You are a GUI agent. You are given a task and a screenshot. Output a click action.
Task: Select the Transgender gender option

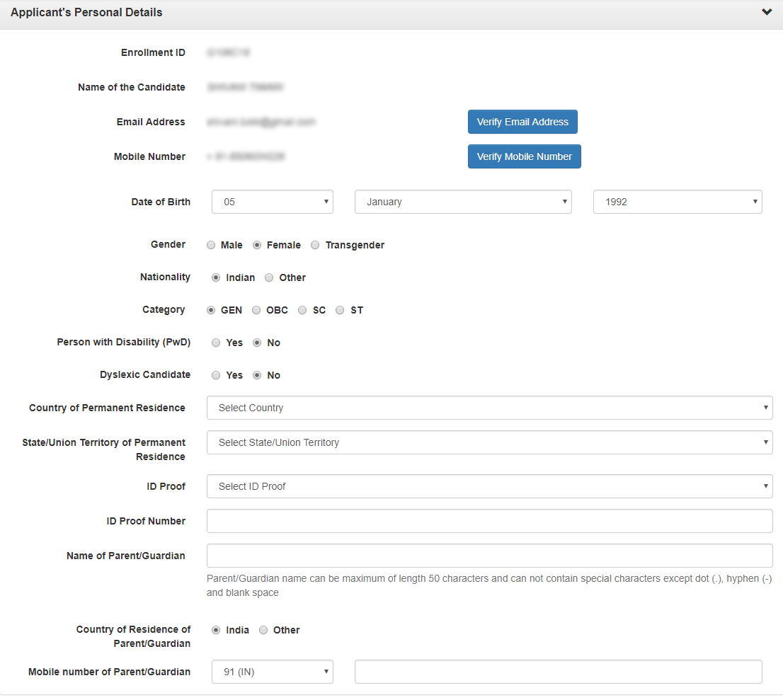coord(316,245)
